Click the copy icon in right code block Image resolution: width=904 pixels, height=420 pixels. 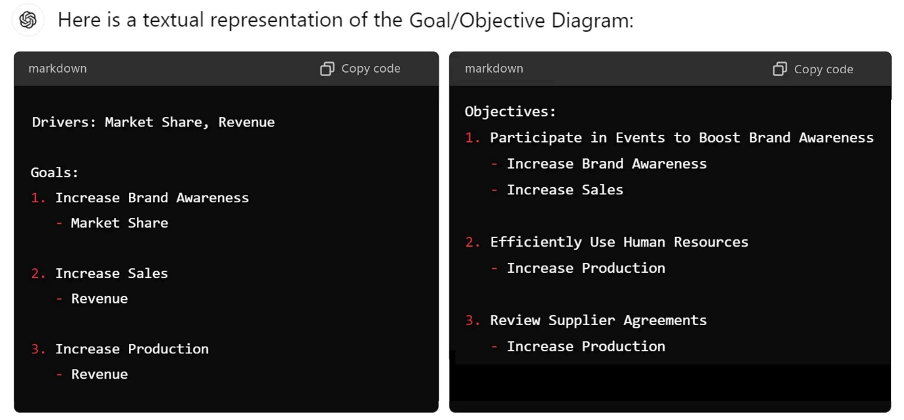click(779, 69)
